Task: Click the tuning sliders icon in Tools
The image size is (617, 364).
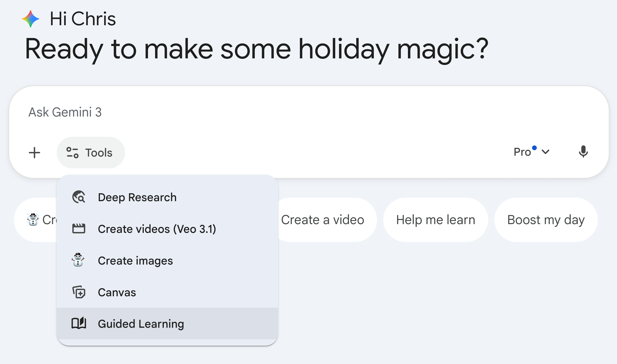Action: coord(72,153)
